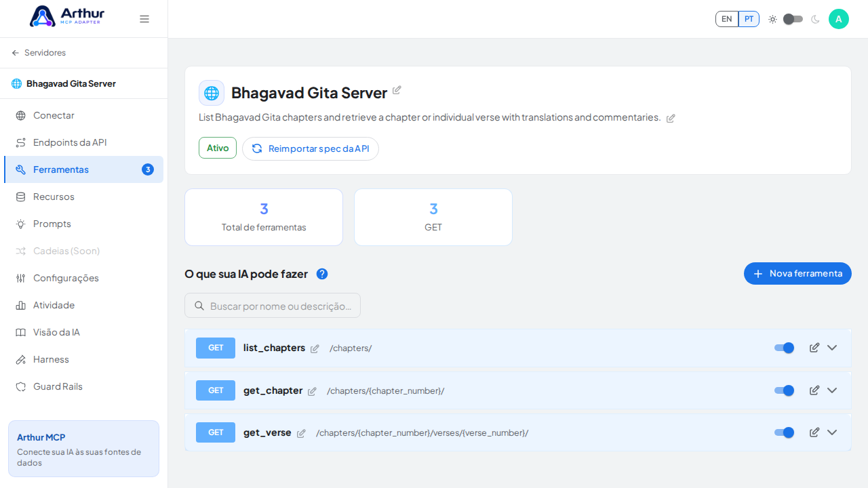Toggle the dark mode switch
This screenshot has width=868, height=488.
click(793, 19)
